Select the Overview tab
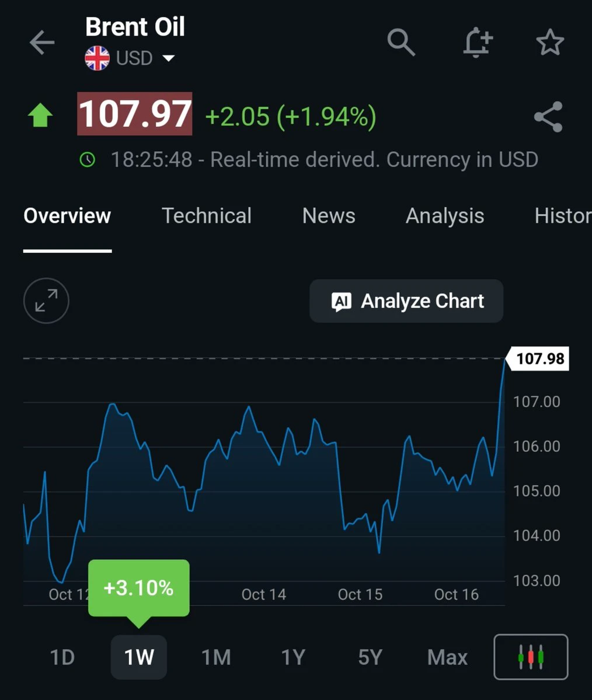The width and height of the screenshot is (592, 700). click(67, 215)
